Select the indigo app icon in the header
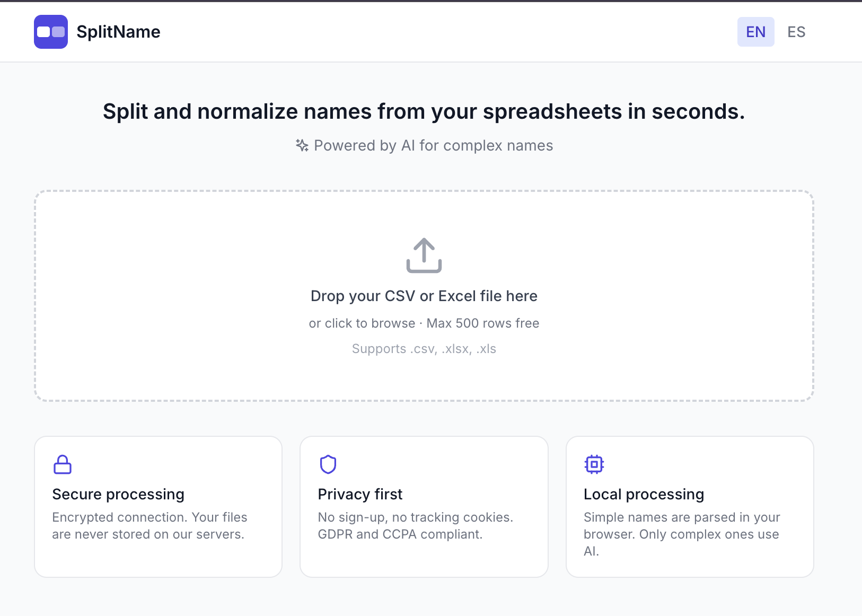 [50, 32]
